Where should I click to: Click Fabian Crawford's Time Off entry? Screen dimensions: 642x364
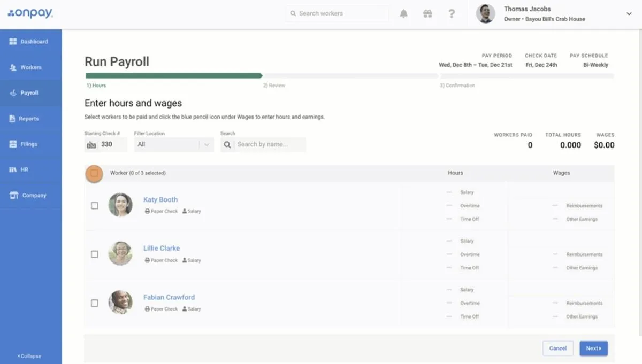click(463, 316)
